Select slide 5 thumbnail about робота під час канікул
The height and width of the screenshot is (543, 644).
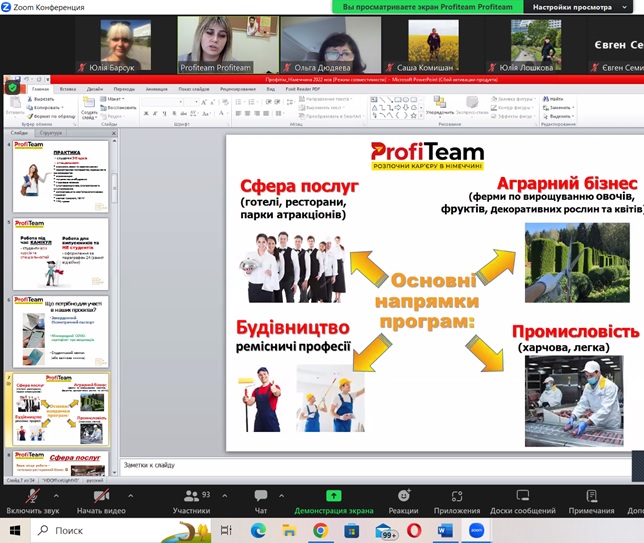point(61,254)
